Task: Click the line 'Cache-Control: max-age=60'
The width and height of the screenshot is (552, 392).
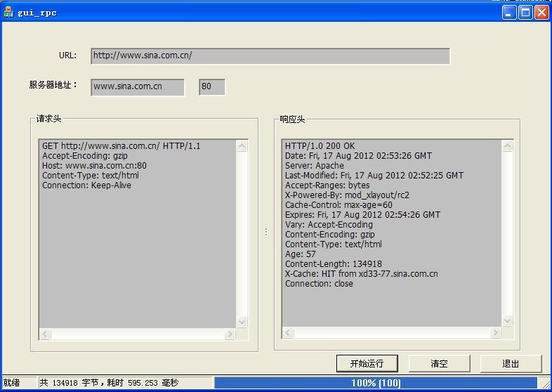Action: pos(339,205)
